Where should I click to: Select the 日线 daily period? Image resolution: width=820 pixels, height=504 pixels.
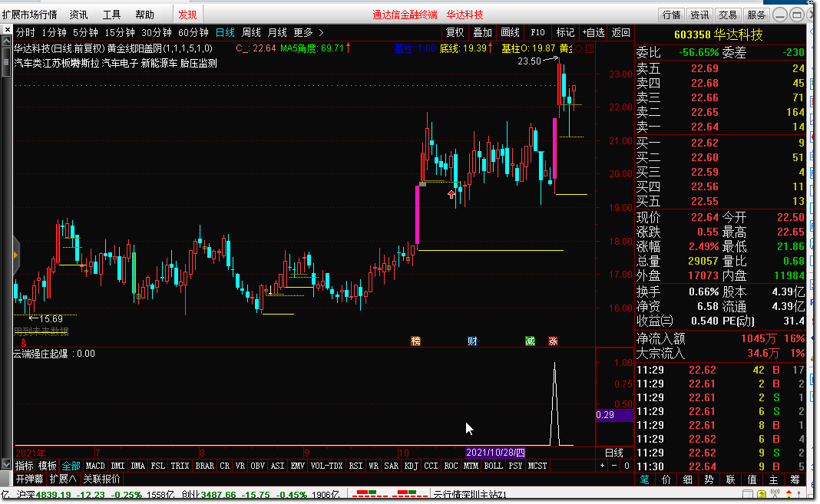(x=226, y=32)
